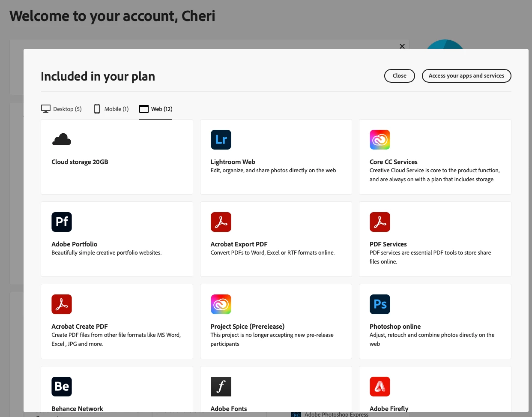This screenshot has height=417, width=532.
Task: Click the web browser window icon in tabs
Action: (x=144, y=109)
